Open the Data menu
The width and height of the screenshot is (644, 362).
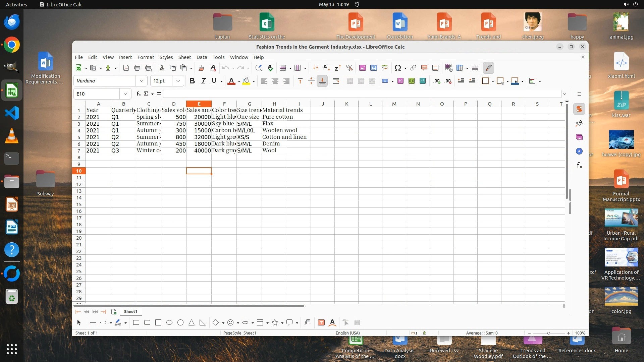[x=202, y=57]
